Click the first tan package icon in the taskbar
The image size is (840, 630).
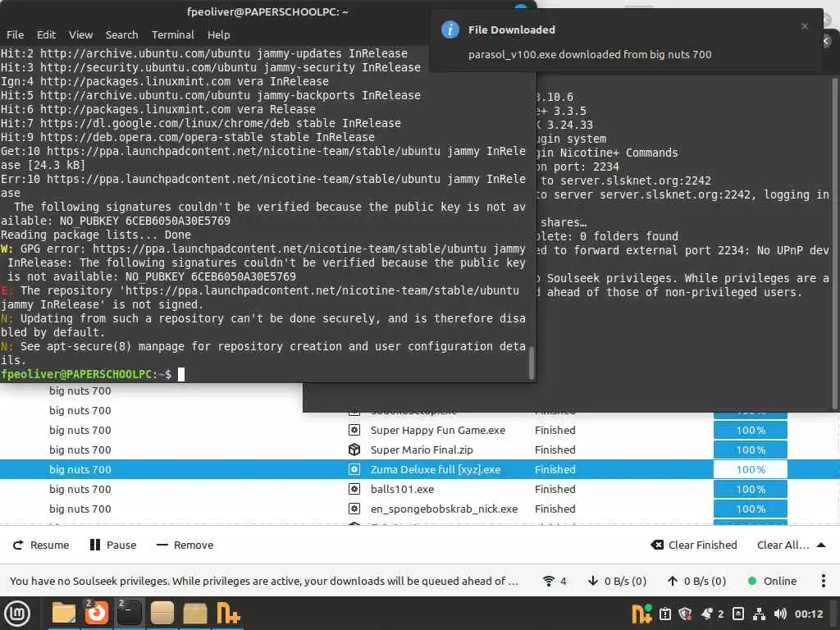[x=162, y=614]
